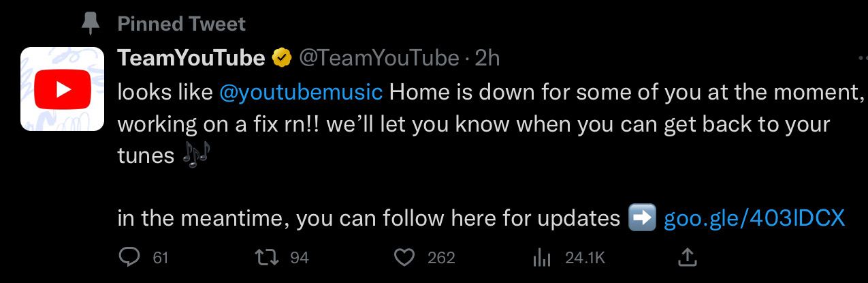The height and width of the screenshot is (283, 868).
Task: Click the 24.1K views count
Action: [585, 258]
